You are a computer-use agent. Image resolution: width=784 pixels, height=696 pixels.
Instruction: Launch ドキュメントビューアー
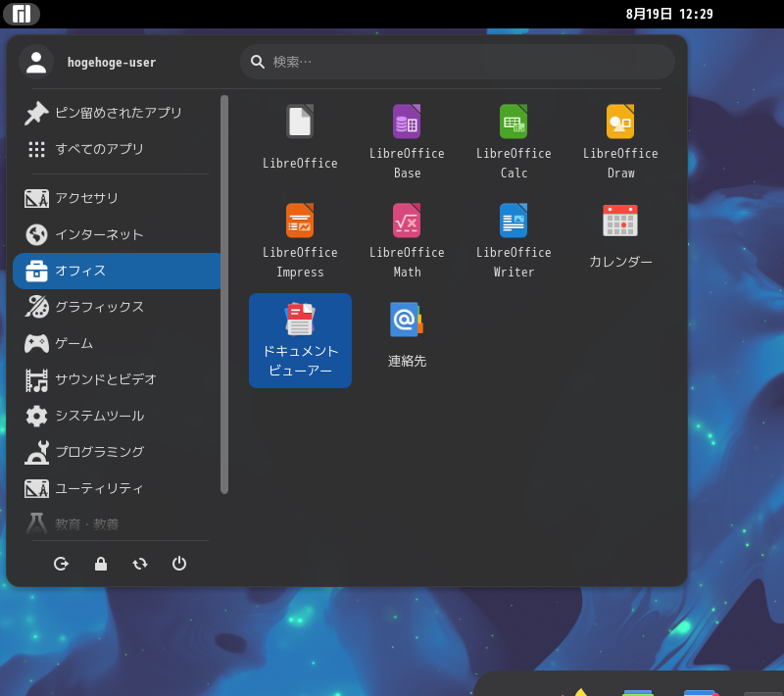coord(300,340)
